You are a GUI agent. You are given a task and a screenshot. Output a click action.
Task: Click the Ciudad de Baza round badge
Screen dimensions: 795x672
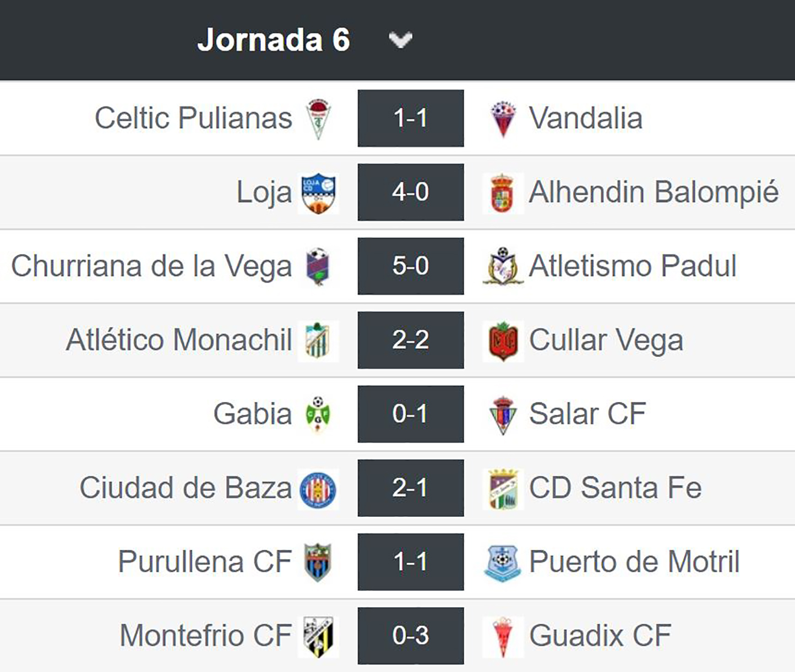pyautogui.click(x=318, y=489)
